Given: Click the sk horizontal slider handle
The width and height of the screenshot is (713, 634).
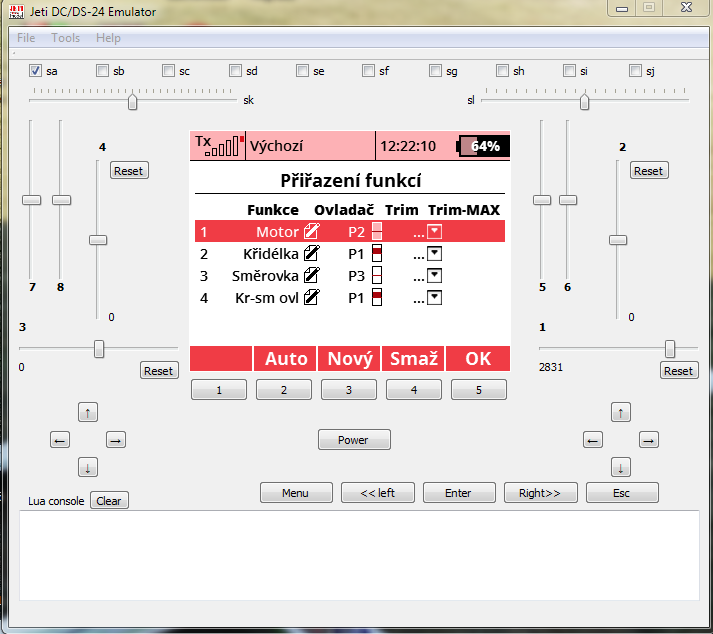Looking at the screenshot, I should (132, 101).
